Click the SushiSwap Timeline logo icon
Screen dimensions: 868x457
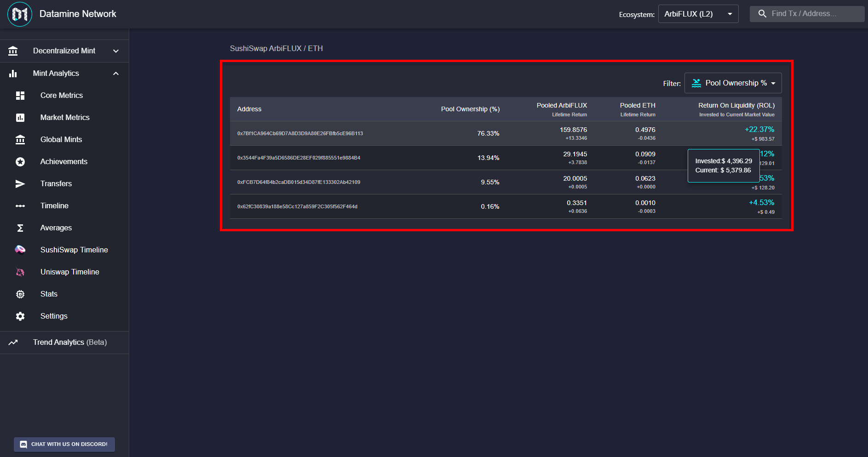tap(20, 250)
